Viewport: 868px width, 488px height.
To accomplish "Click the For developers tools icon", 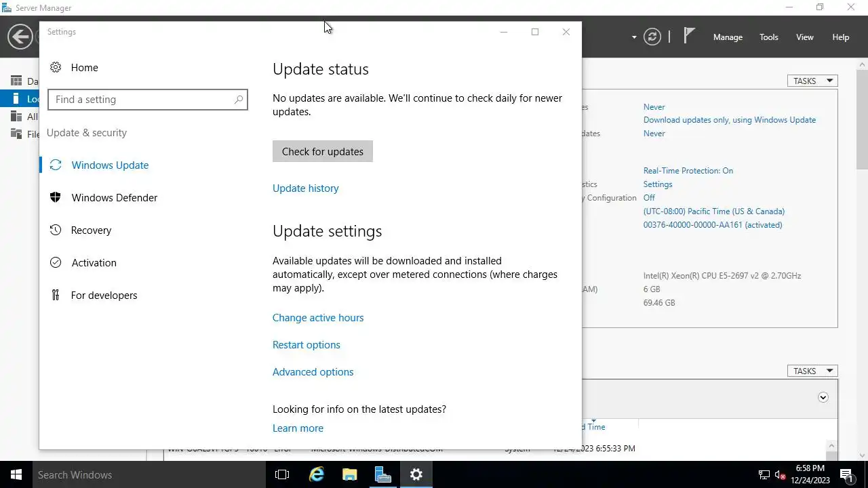I will [56, 295].
